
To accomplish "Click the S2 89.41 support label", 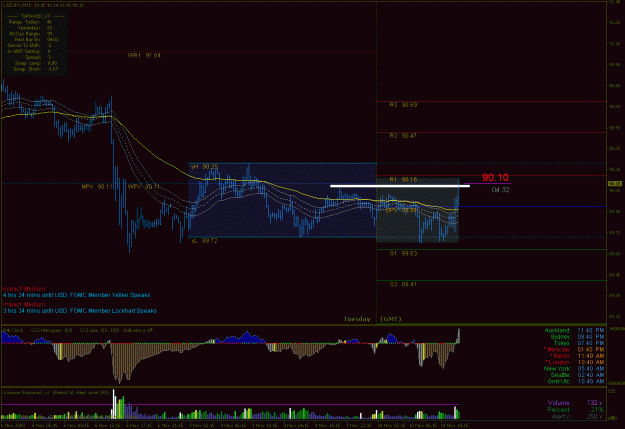I will [x=403, y=285].
